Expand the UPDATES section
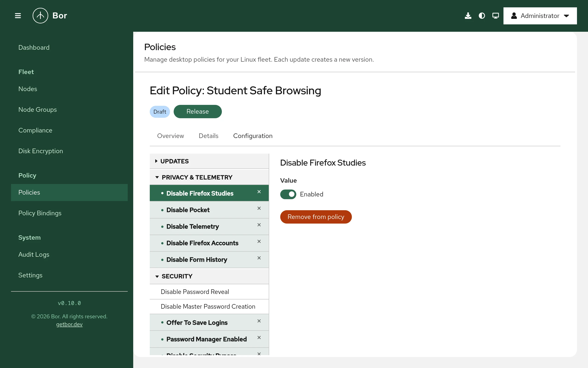Viewport: 588px width, 368px height. point(209,161)
